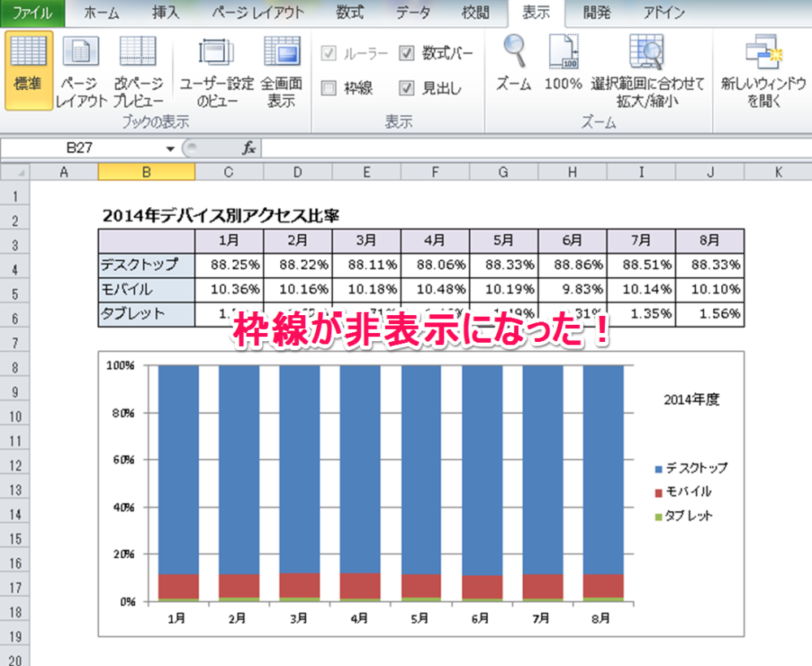Click the Select All corner button
Viewport: 812px width, 666px height.
click(x=16, y=172)
